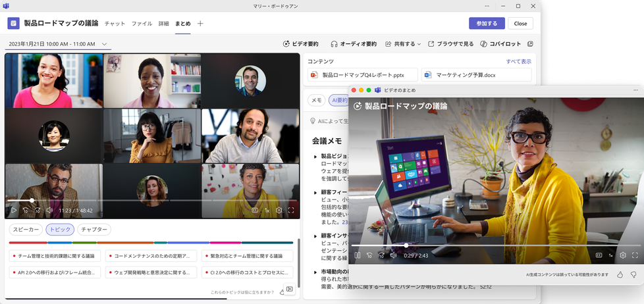The width and height of the screenshot is (644, 304).
Task: Rewind 10 seconds in main recording
Action: pyautogui.click(x=26, y=211)
